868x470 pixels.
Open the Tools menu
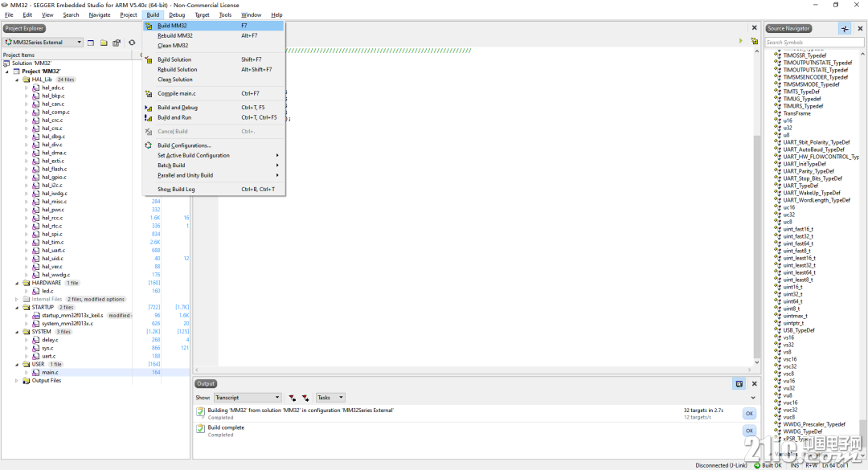(x=225, y=15)
